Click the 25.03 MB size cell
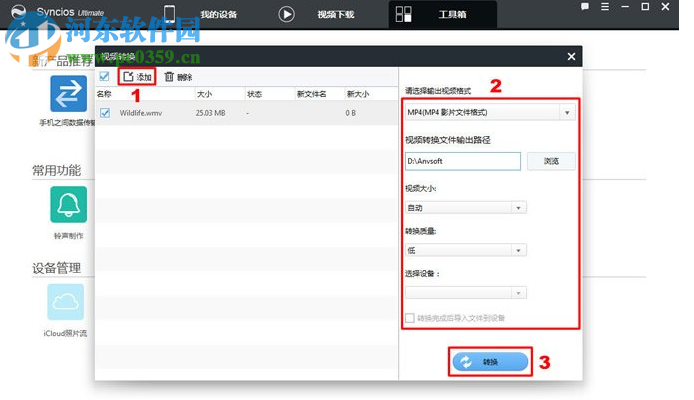 coord(211,113)
